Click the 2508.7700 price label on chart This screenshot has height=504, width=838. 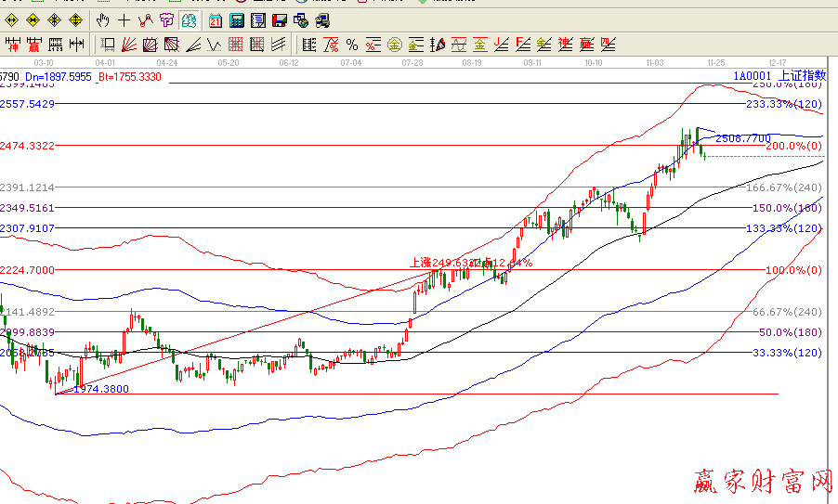(x=742, y=138)
